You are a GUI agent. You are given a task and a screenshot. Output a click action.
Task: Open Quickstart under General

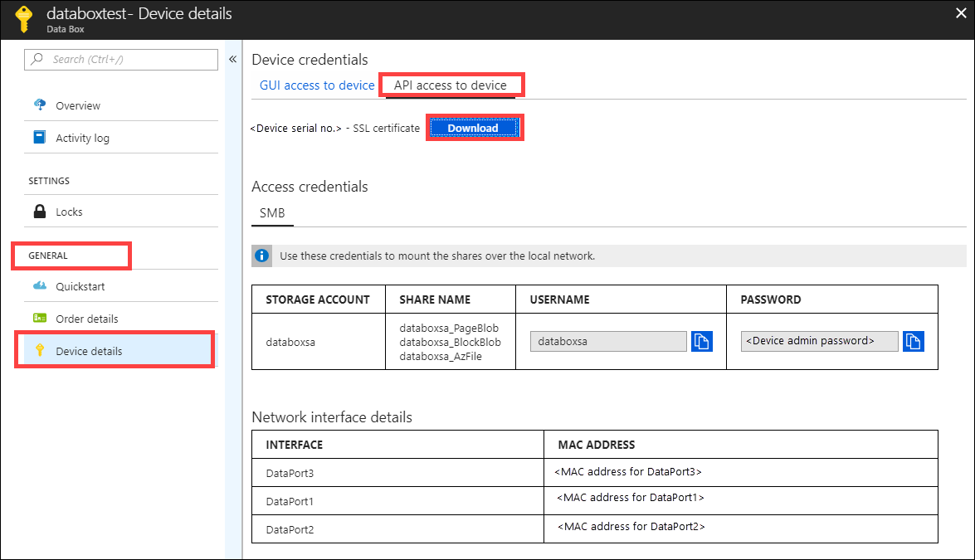39,285
